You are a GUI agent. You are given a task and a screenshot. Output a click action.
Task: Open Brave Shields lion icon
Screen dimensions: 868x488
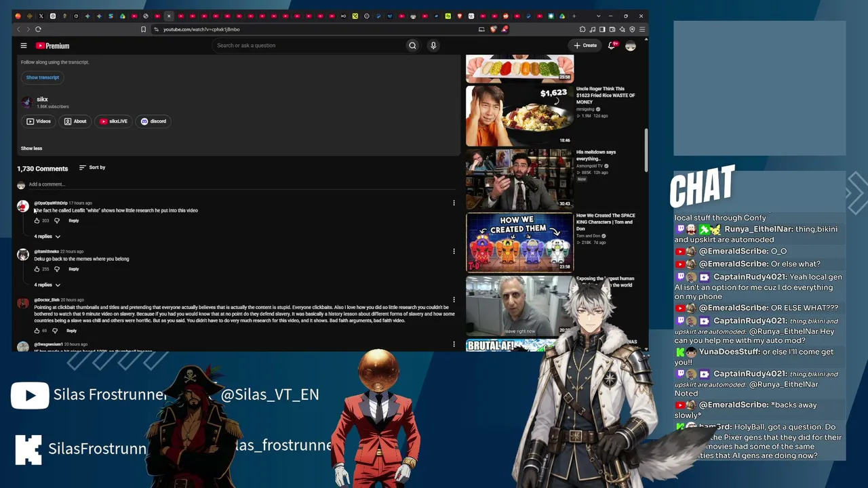point(494,29)
